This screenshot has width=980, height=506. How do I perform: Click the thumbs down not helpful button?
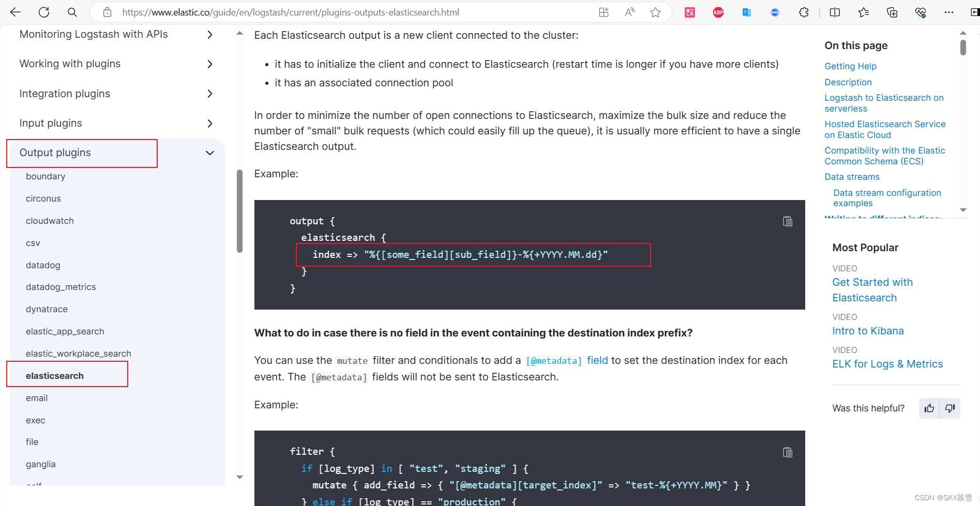950,408
